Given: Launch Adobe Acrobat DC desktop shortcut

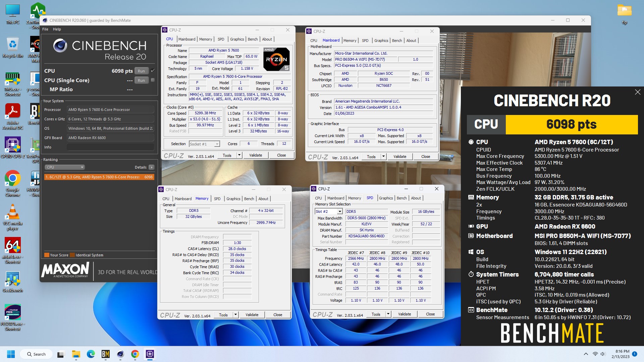Looking at the screenshot, I should click(13, 116).
